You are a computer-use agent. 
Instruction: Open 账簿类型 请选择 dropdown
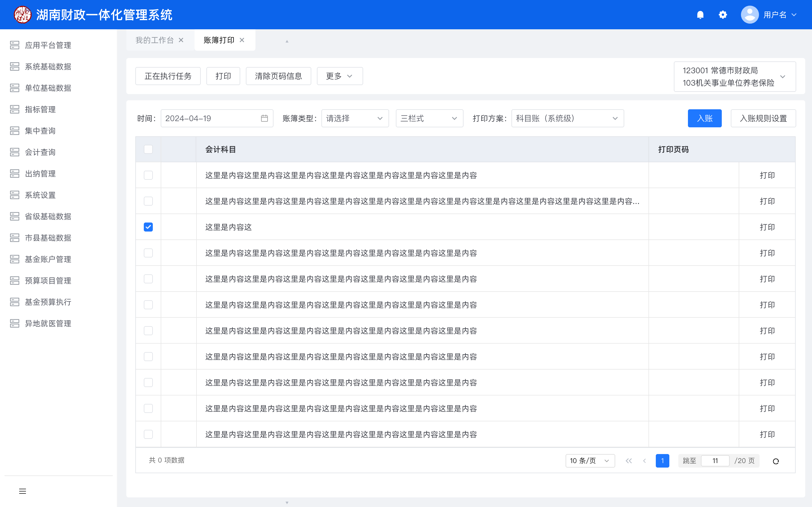[355, 118]
